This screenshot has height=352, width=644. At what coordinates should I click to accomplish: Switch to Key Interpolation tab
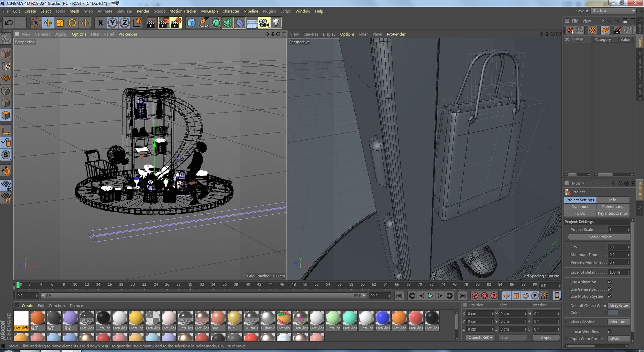[x=613, y=213]
